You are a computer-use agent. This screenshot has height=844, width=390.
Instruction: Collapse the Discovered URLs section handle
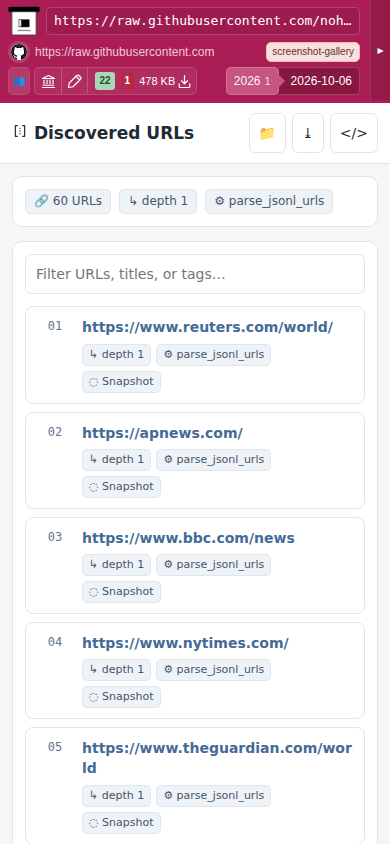coord(20,131)
